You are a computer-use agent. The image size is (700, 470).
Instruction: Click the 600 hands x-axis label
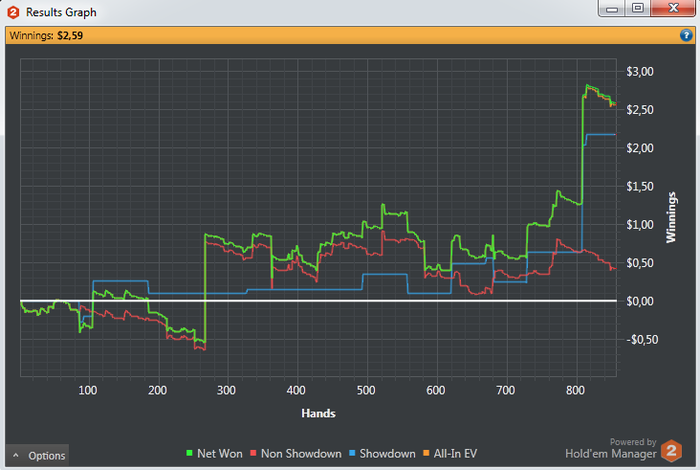tap(436, 391)
